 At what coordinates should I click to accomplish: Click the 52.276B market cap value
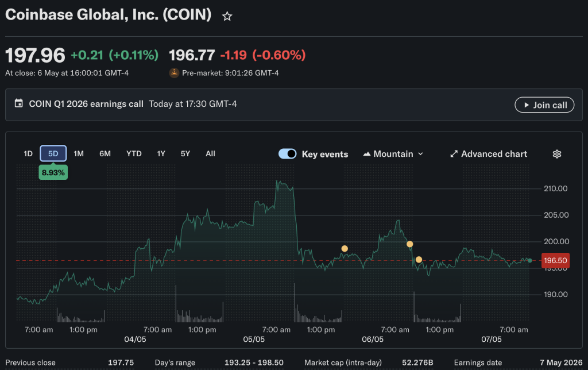tap(417, 363)
